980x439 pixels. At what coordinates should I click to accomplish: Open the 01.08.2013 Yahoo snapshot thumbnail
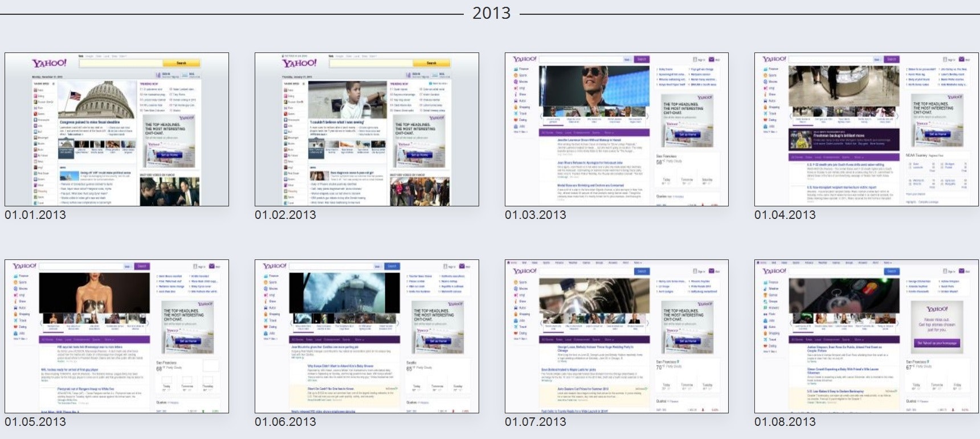click(x=867, y=336)
